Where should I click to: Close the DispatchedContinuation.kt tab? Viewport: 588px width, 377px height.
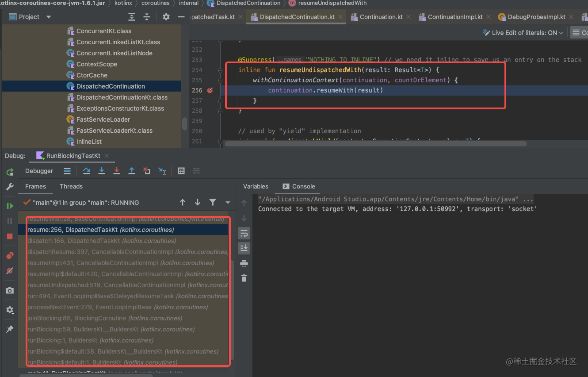click(341, 17)
